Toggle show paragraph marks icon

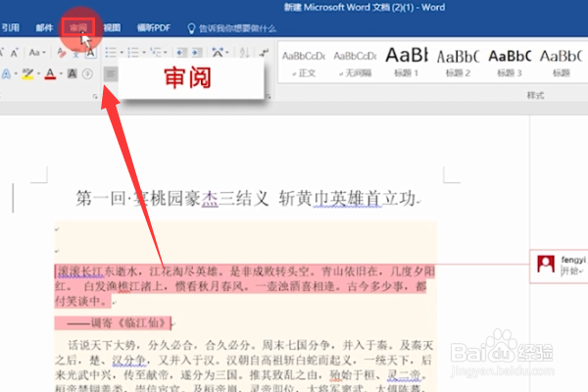click(265, 53)
